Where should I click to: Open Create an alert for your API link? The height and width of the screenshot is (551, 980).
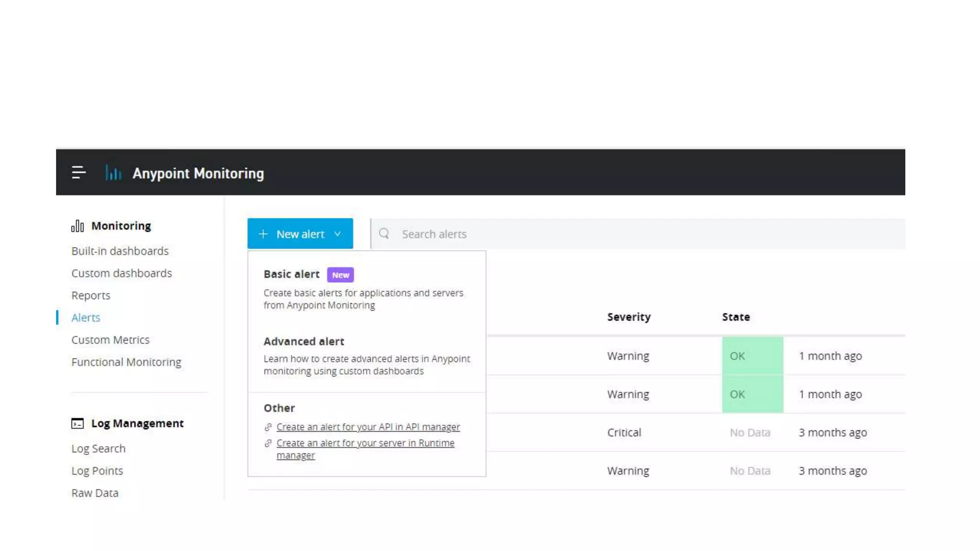click(x=368, y=427)
